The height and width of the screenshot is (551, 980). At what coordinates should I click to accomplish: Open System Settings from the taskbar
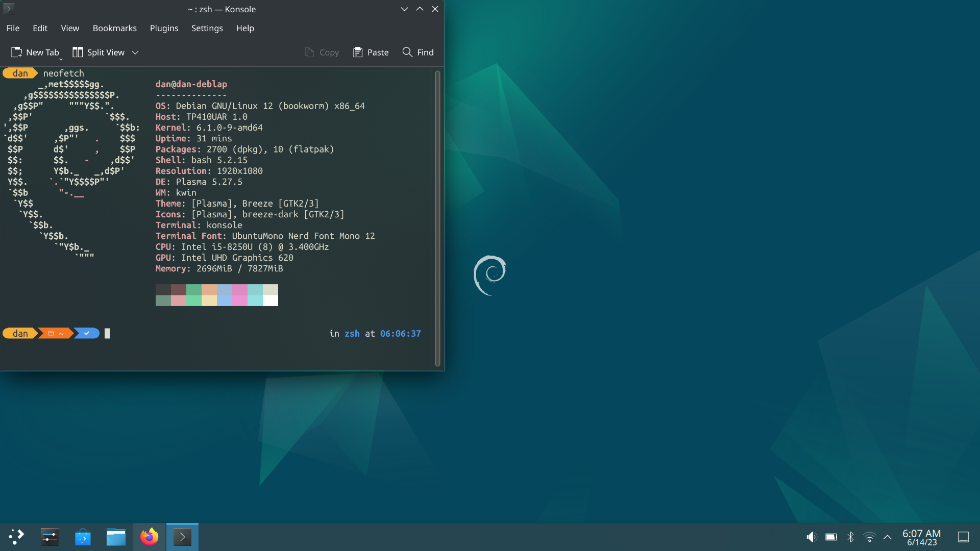[x=50, y=537]
